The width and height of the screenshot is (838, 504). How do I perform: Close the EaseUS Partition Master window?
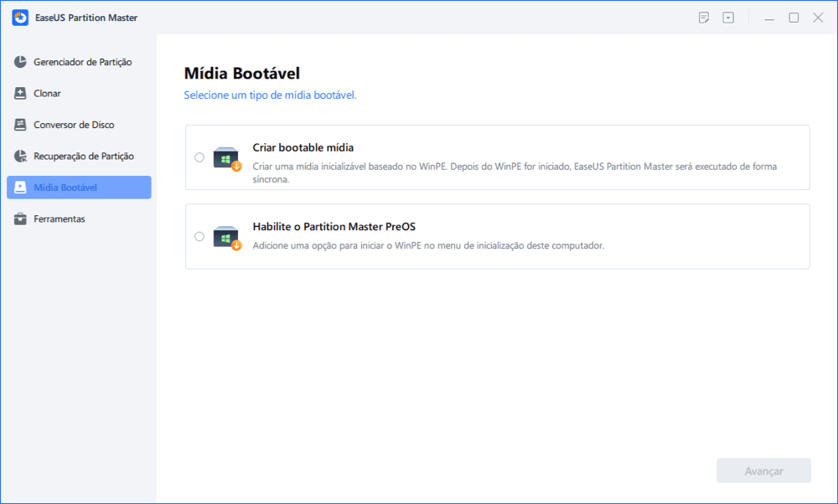click(818, 18)
